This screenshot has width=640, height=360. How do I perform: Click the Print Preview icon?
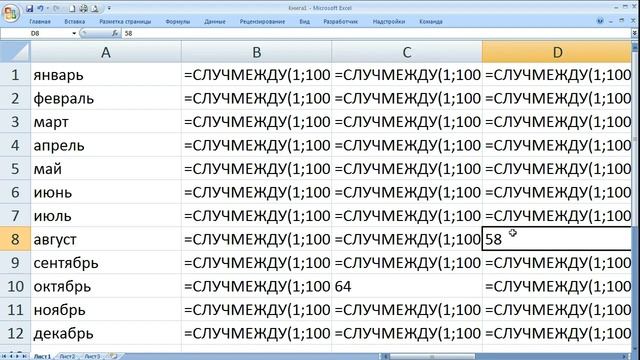pyautogui.click(x=94, y=8)
